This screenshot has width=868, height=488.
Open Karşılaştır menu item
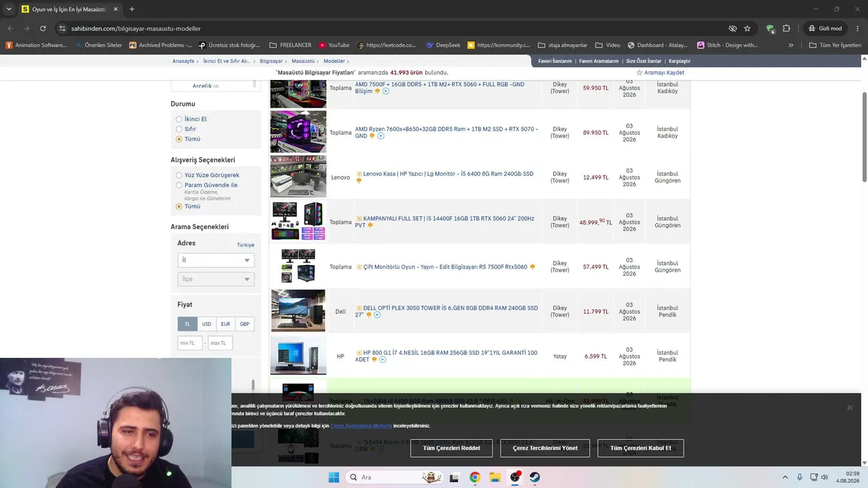pos(679,61)
